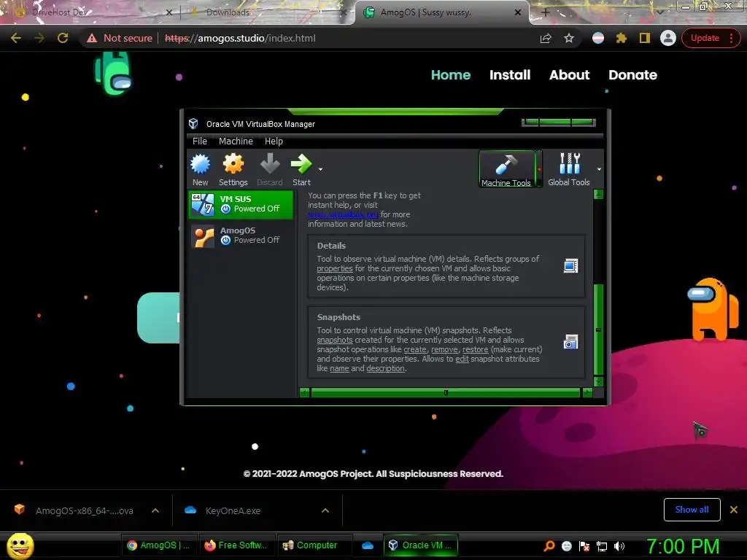Toggle the browser side panel icon
Viewport: 747px width, 560px height.
point(645,38)
